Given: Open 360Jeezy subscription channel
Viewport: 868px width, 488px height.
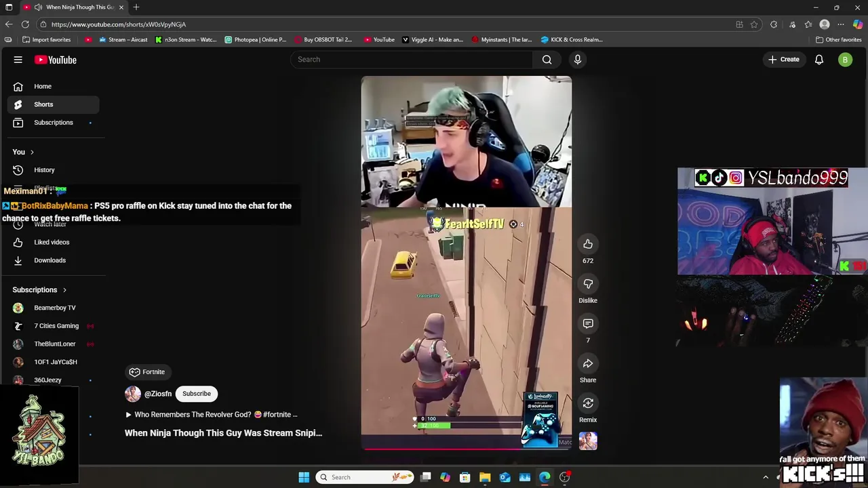Looking at the screenshot, I should pyautogui.click(x=53, y=380).
